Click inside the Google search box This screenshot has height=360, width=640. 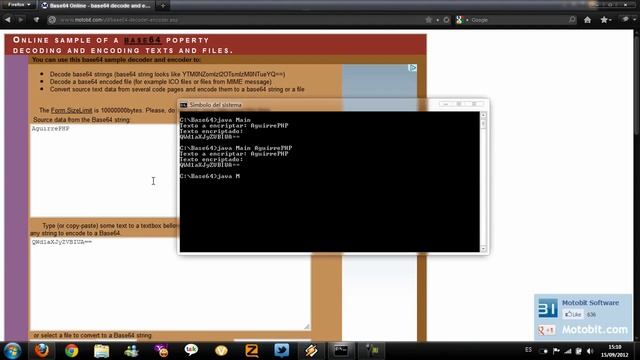point(518,20)
